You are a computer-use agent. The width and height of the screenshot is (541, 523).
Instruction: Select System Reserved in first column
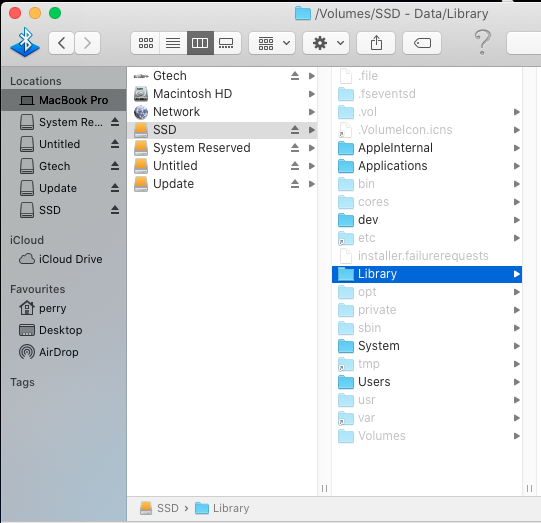tap(222, 148)
